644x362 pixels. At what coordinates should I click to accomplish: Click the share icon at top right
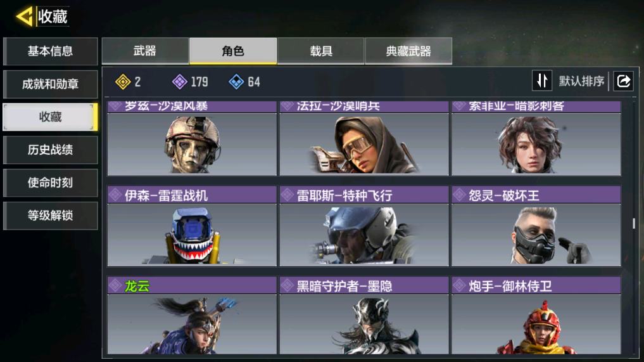624,81
